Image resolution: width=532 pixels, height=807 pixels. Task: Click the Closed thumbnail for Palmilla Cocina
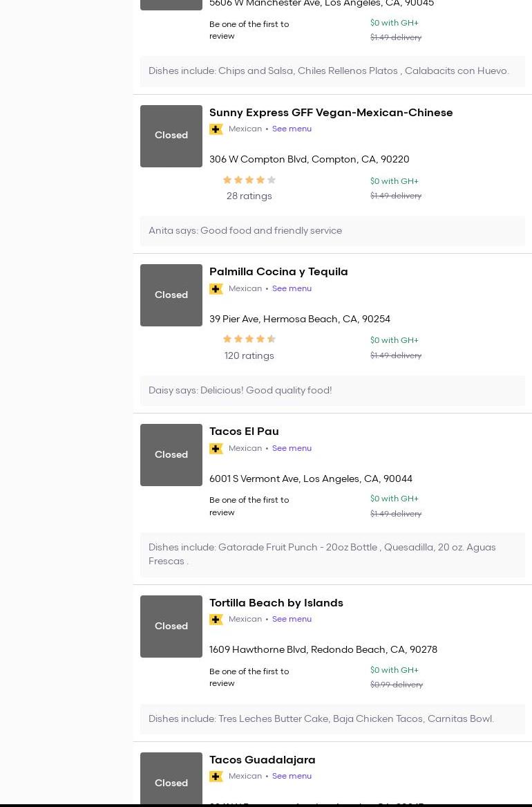pyautogui.click(x=171, y=295)
